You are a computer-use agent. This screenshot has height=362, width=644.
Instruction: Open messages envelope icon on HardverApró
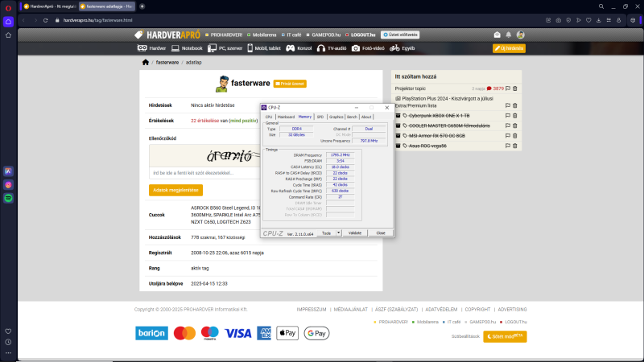[x=497, y=35]
